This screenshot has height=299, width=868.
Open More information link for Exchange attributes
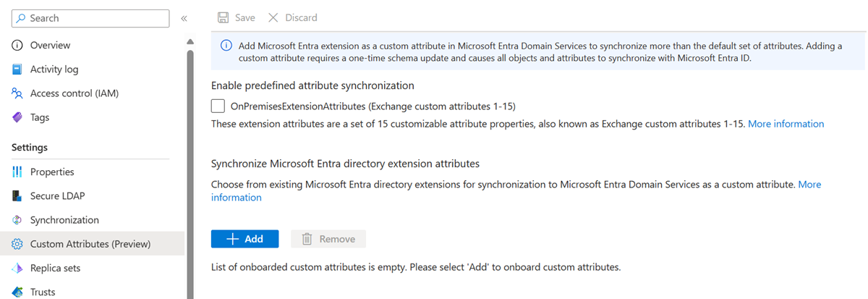786,124
